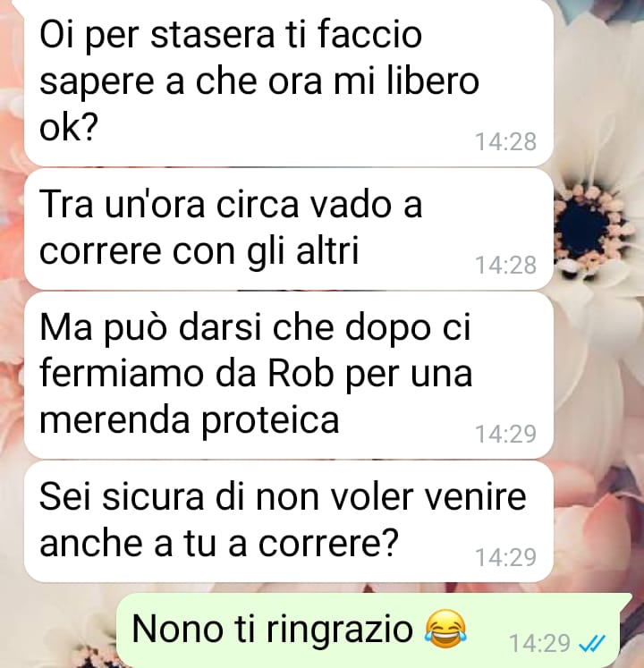Screen dimensions: 644x668
Task: Click the laughing-crying emoji in the sent message
Action: coord(445,630)
